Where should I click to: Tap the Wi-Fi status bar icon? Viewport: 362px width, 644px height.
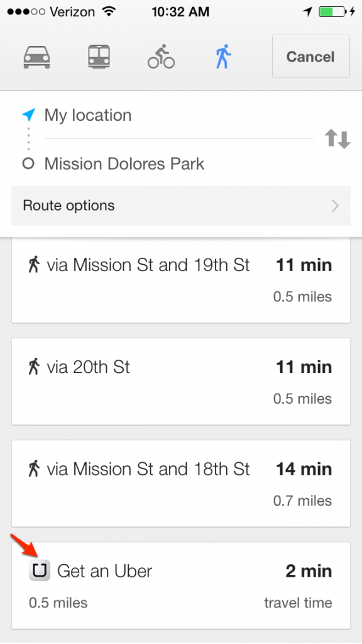(109, 11)
